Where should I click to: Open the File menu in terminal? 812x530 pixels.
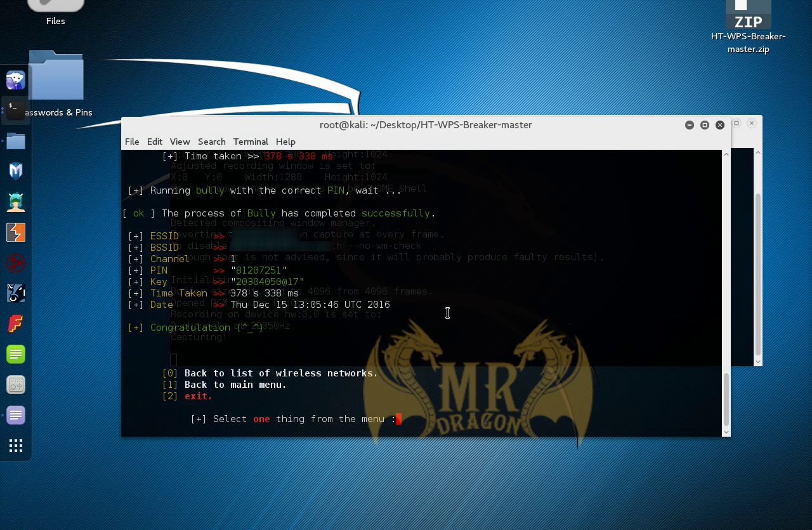[x=132, y=142]
